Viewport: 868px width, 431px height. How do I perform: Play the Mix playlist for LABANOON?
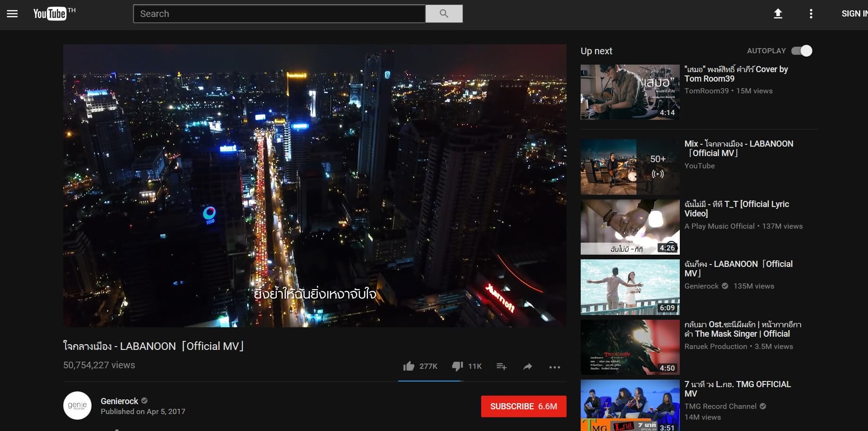click(630, 166)
